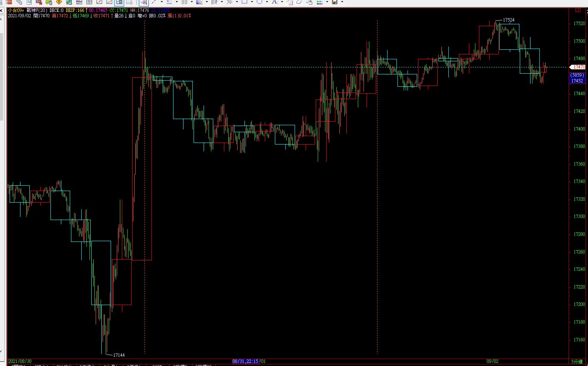The height and width of the screenshot is (366, 588).
Task: Click 17160 on the price axis
Action: pos(579,340)
